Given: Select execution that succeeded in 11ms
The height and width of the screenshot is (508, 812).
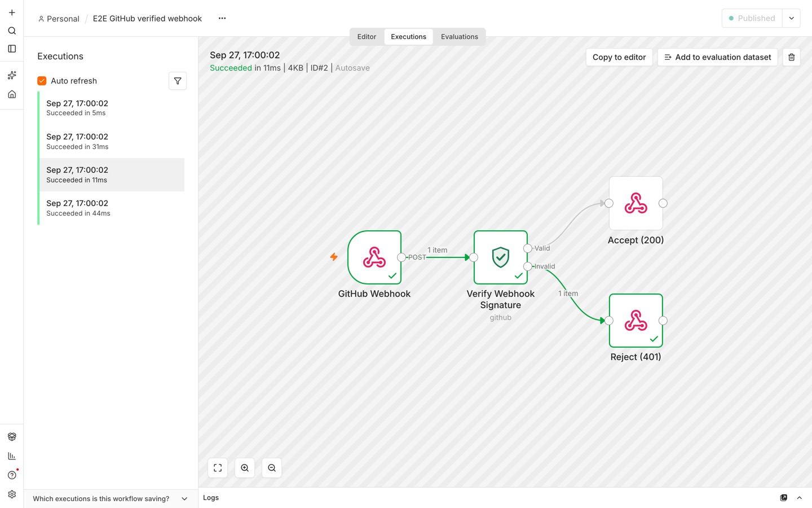Looking at the screenshot, I should tap(112, 174).
